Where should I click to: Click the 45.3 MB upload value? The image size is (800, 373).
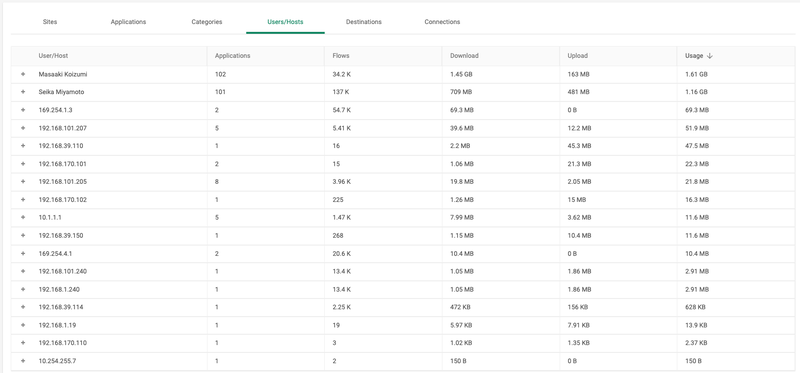(x=579, y=146)
